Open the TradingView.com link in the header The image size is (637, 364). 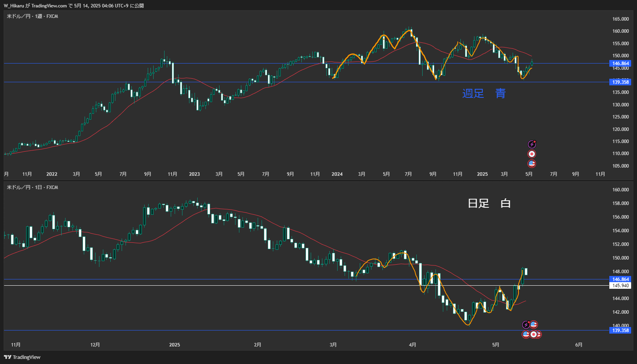pos(49,5)
